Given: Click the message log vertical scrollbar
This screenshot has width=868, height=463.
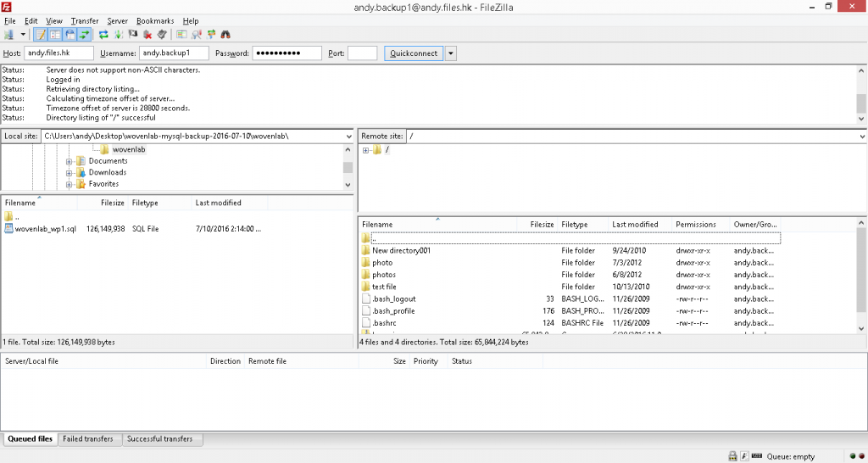Looking at the screenshot, I should pyautogui.click(x=861, y=94).
